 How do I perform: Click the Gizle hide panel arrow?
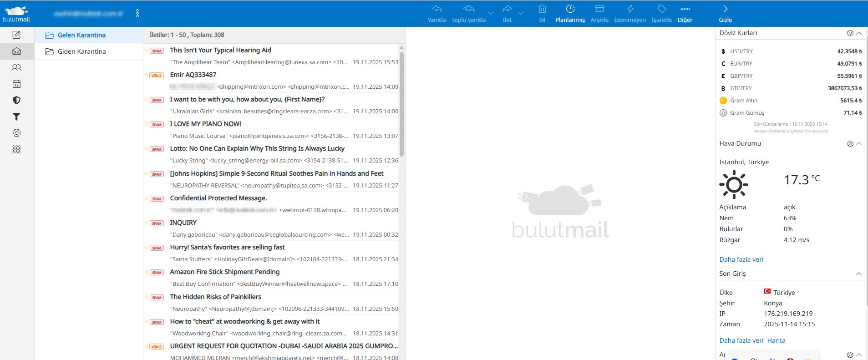tap(725, 9)
